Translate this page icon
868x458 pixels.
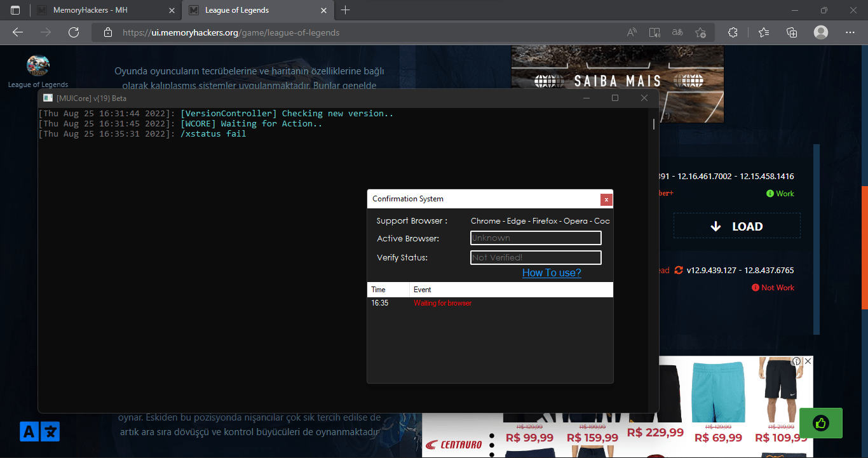coord(677,32)
